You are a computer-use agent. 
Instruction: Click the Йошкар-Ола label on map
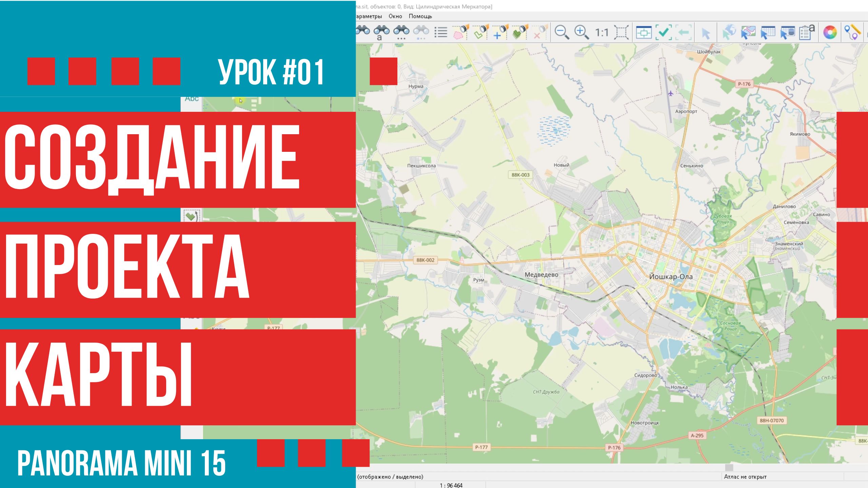pos(671,277)
